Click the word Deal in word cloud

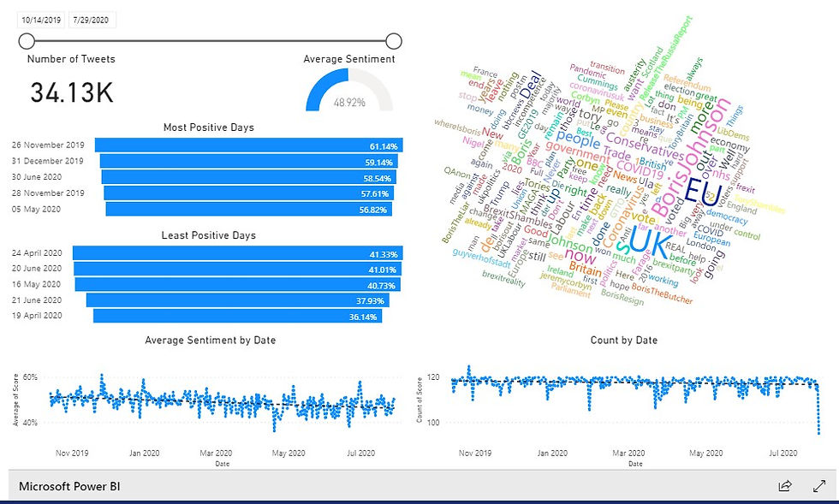point(531,85)
